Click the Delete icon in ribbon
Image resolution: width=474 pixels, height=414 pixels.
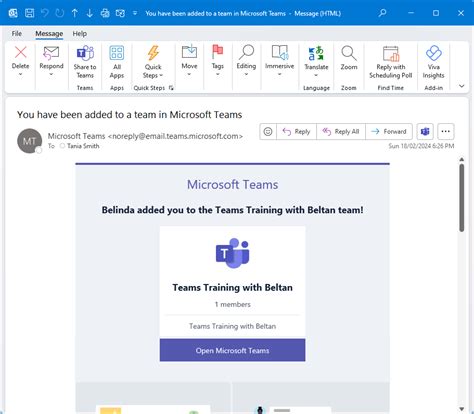click(x=20, y=52)
